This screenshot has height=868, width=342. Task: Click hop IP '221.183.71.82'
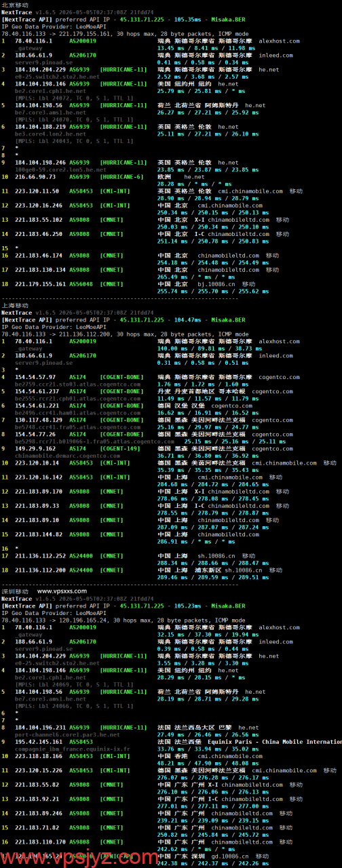click(x=37, y=827)
